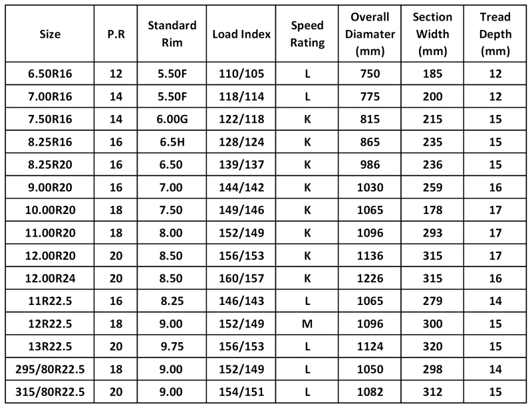Select the 11.00R20 size cell
This screenshot has width=532, height=408.
50,233
